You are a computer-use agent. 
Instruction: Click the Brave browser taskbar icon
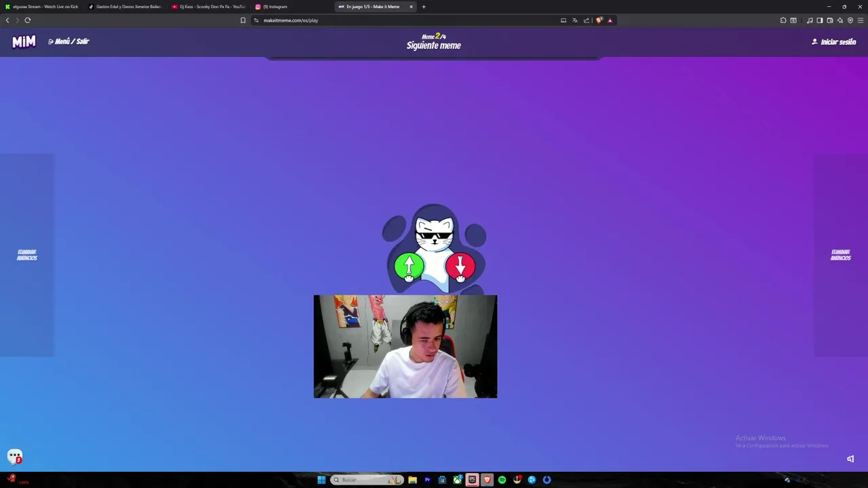pos(487,480)
